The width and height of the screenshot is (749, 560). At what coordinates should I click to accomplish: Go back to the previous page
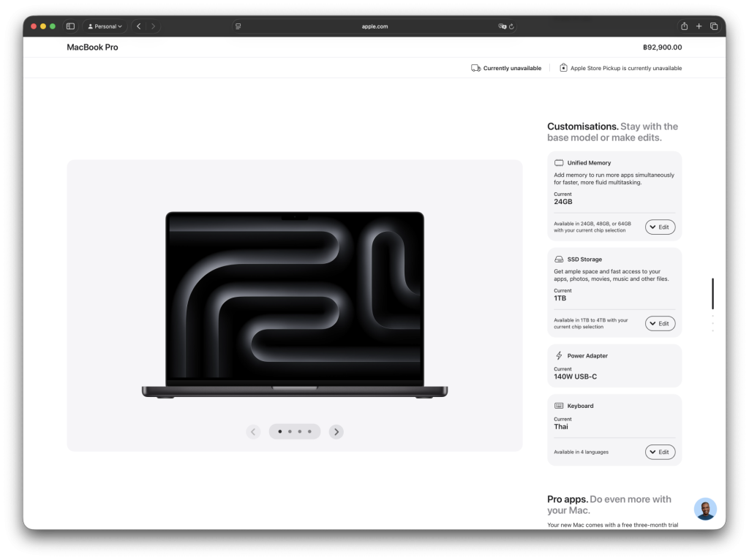[x=139, y=26]
